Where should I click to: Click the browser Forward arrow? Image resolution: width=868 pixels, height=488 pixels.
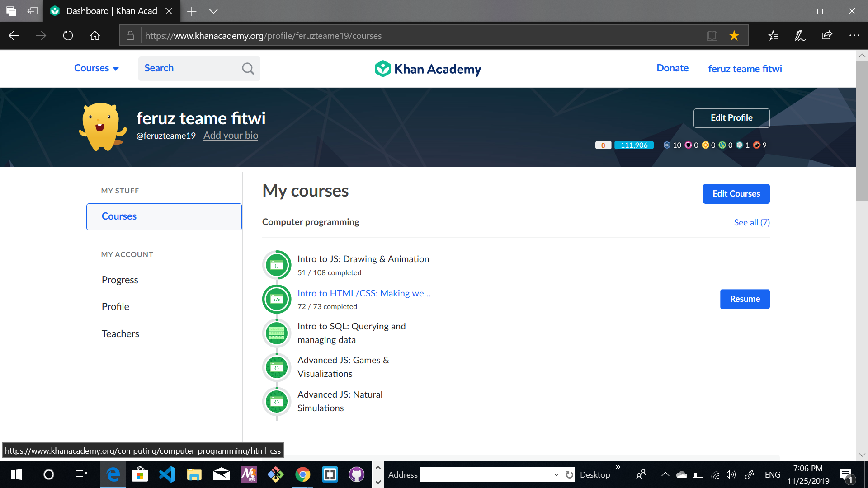[x=41, y=36]
